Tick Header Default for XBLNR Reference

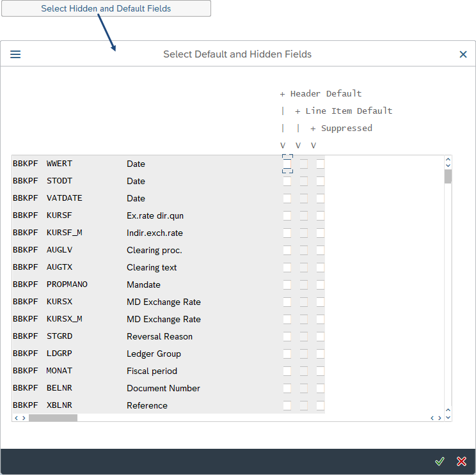point(287,406)
